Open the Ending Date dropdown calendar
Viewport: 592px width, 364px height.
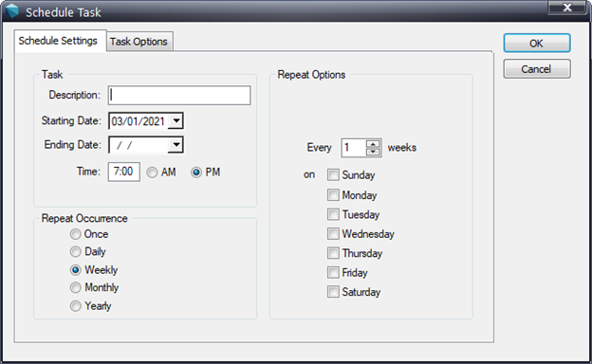point(176,145)
